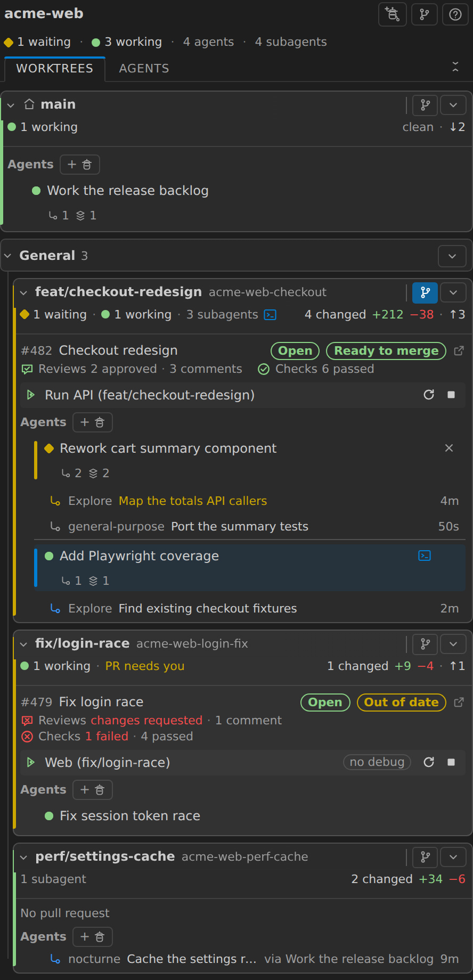The image size is (473, 980).
Task: Click Reviews 2 approved status
Action: 89,369
